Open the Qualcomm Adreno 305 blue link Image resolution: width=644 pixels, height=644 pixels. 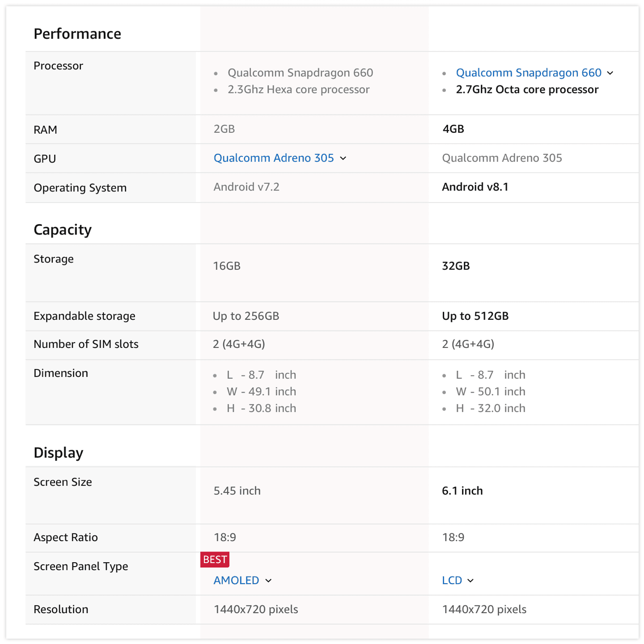point(274,158)
